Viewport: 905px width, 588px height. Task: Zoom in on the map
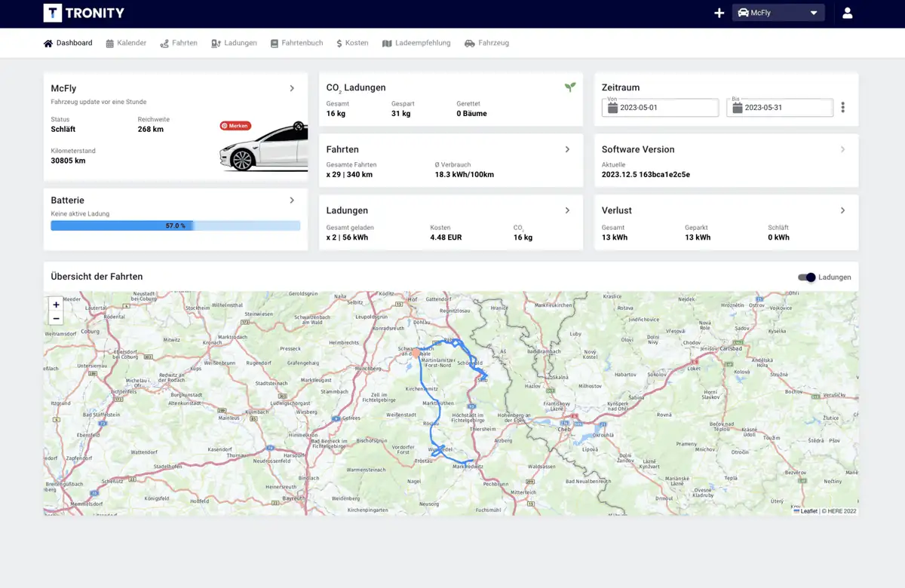click(56, 305)
